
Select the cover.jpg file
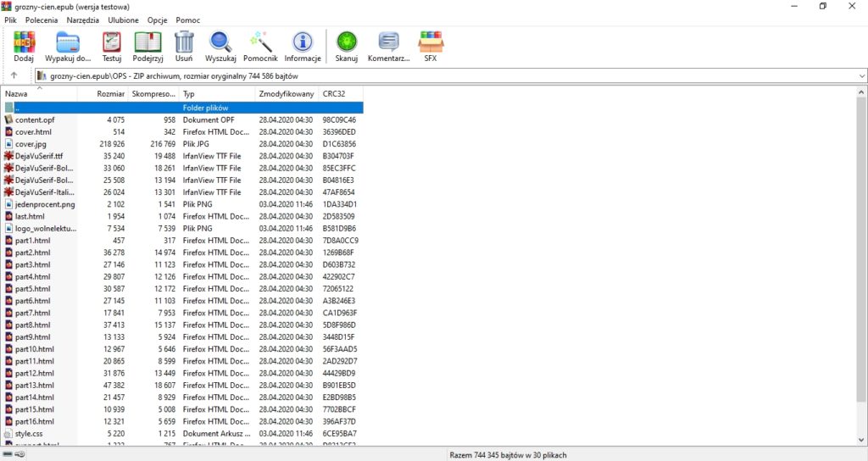31,144
